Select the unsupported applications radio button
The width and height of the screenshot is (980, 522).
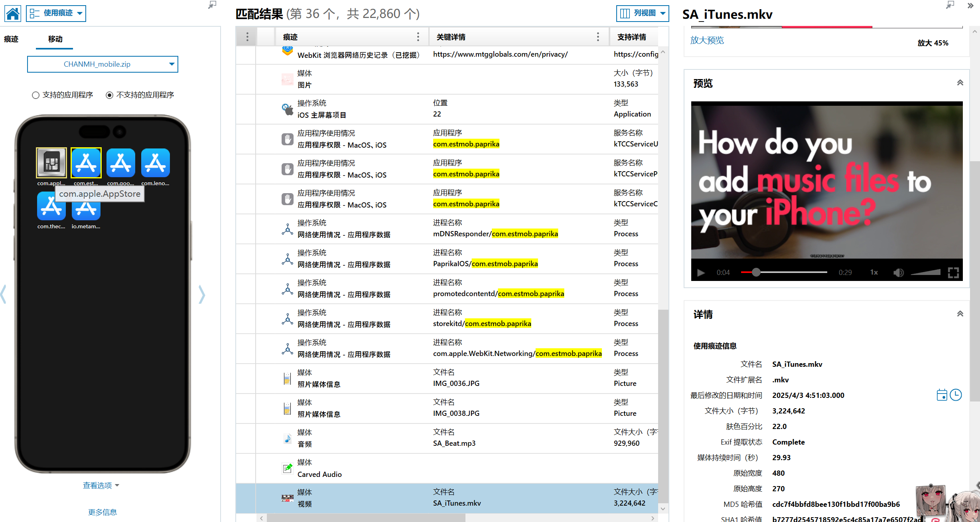click(x=109, y=95)
